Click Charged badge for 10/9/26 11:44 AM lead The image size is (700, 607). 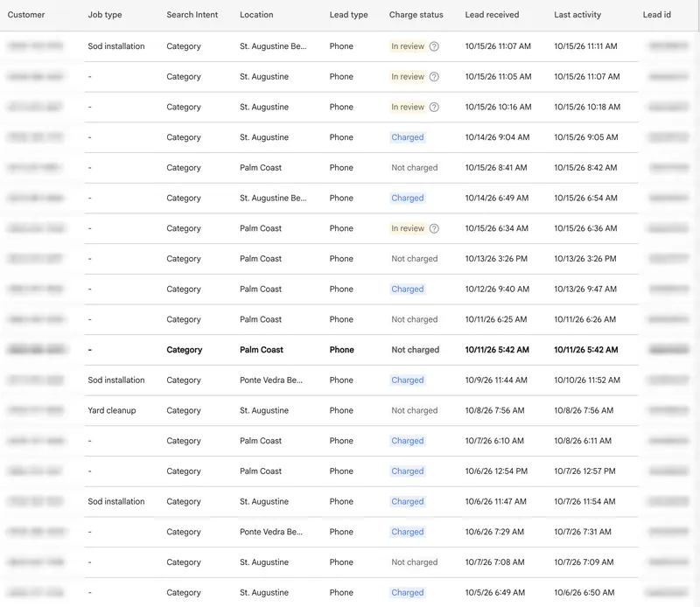click(407, 380)
